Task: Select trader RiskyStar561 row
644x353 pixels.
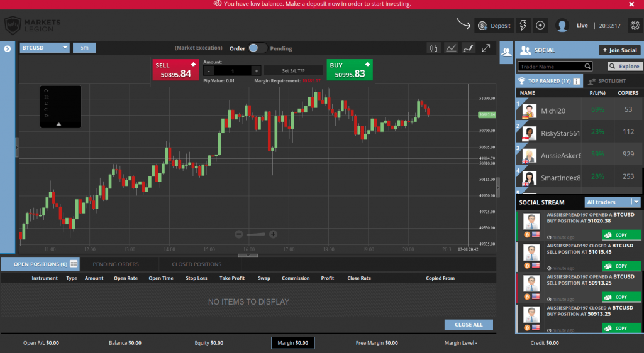Action: (x=579, y=132)
